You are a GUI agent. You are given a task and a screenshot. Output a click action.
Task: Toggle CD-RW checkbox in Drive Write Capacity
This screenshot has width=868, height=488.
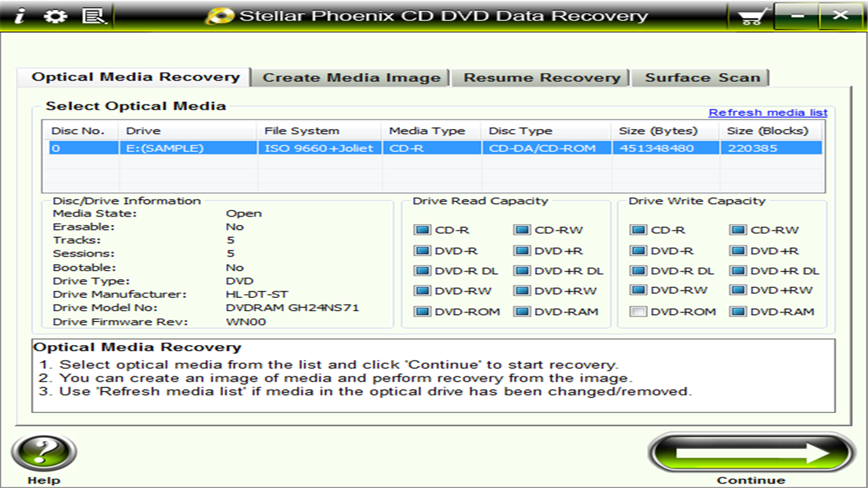(x=738, y=230)
